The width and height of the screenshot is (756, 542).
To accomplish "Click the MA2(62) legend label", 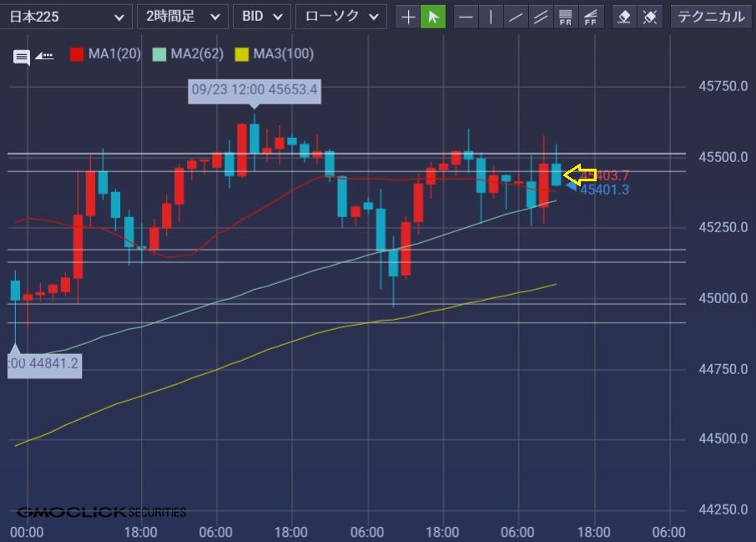I will [x=194, y=54].
